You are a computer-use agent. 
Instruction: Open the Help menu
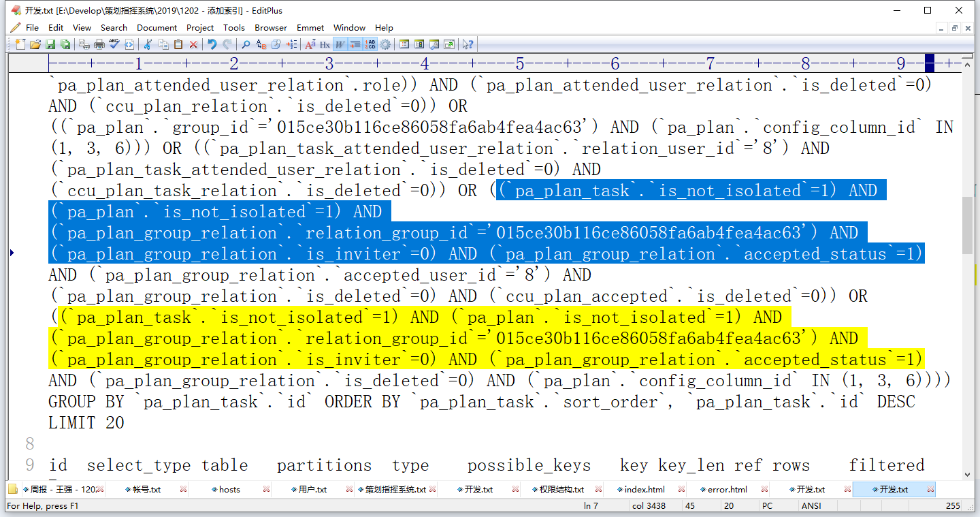pos(384,28)
